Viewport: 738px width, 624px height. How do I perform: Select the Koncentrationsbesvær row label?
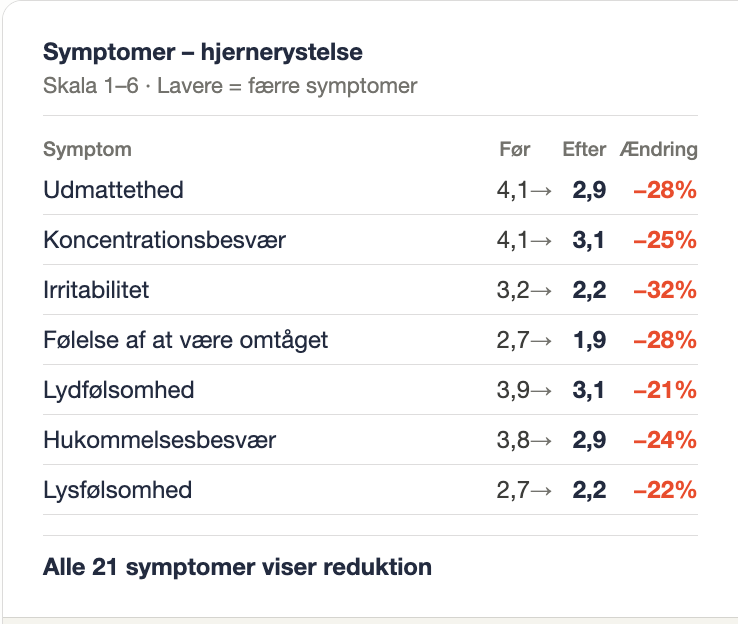coord(164,240)
